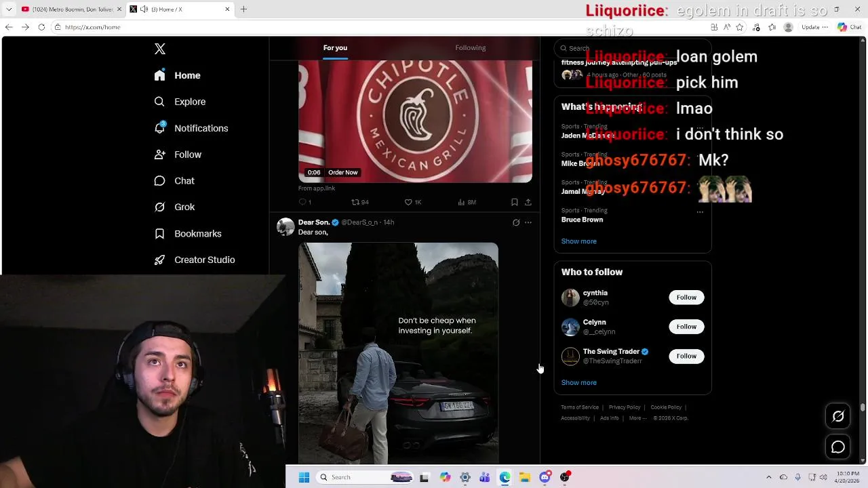This screenshot has width=868, height=488.
Task: Follow cynthia
Action: coord(686,298)
